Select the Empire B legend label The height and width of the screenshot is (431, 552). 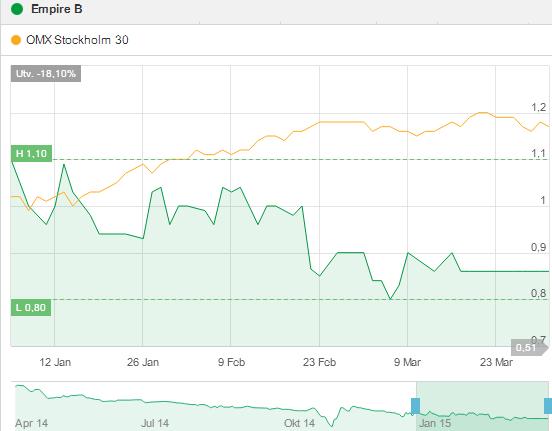[x=57, y=9]
